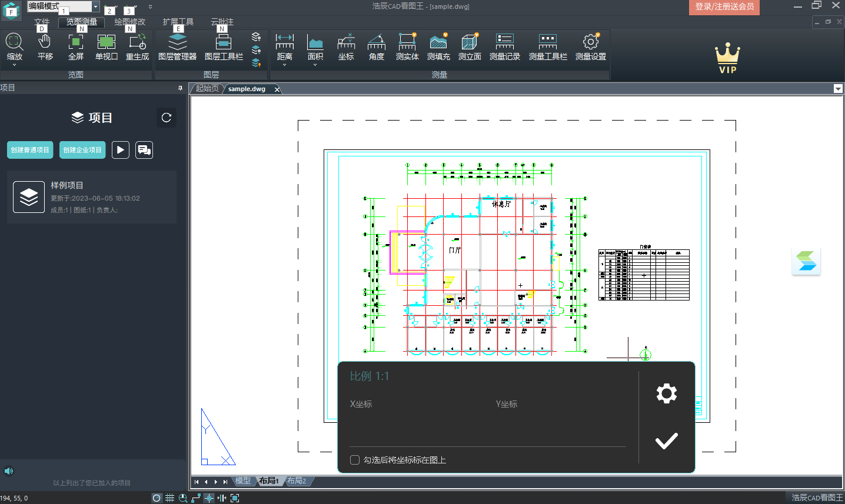Image resolution: width=845 pixels, height=504 pixels.
Task: Click the VIP crown icon
Action: tap(728, 58)
